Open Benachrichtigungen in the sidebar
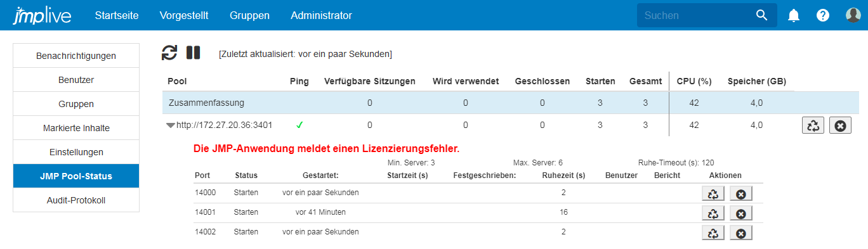868x249 pixels. click(76, 56)
